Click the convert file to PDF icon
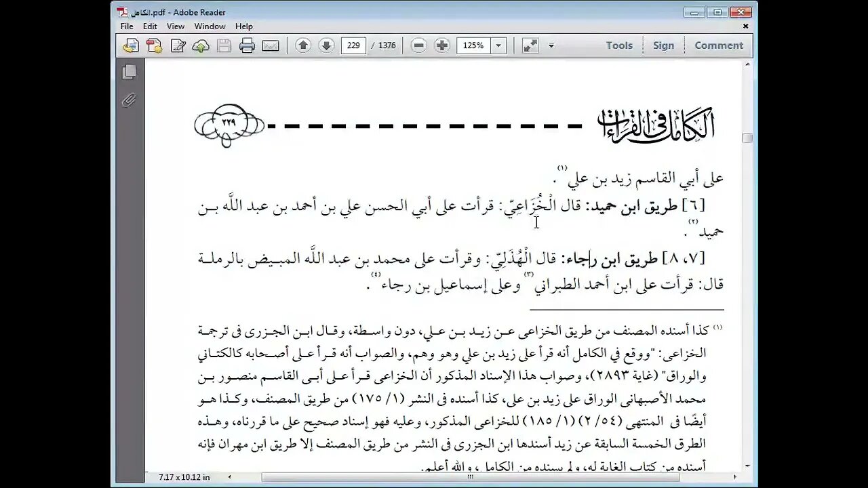The height and width of the screenshot is (488, 868). point(154,45)
